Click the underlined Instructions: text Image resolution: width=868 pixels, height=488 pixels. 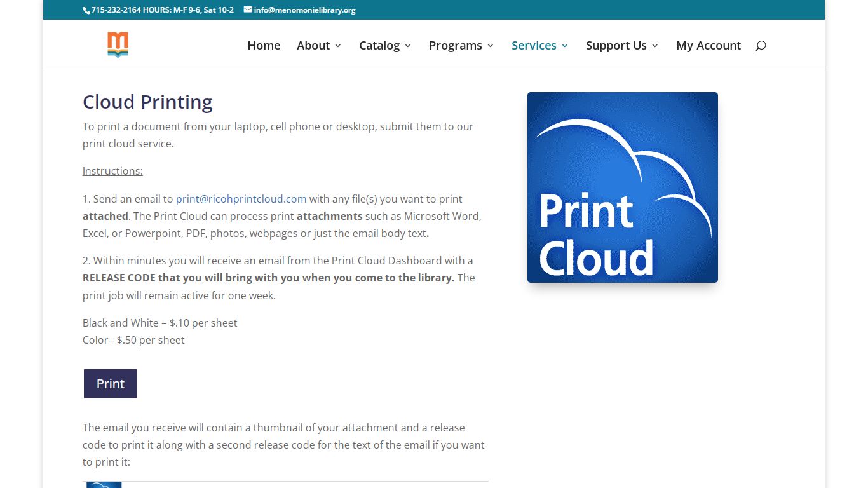(112, 171)
